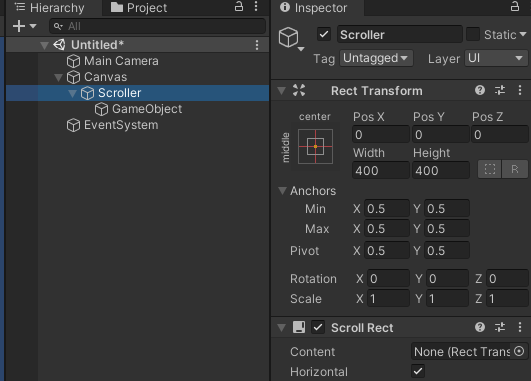Open the Layer dropdown showing UI
Image resolution: width=531 pixels, height=381 pixels.
[x=496, y=58]
